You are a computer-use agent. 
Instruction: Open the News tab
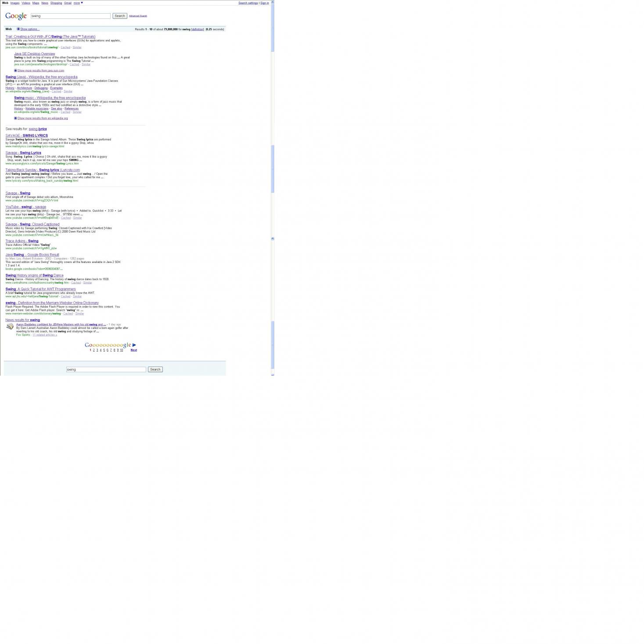[x=45, y=3]
